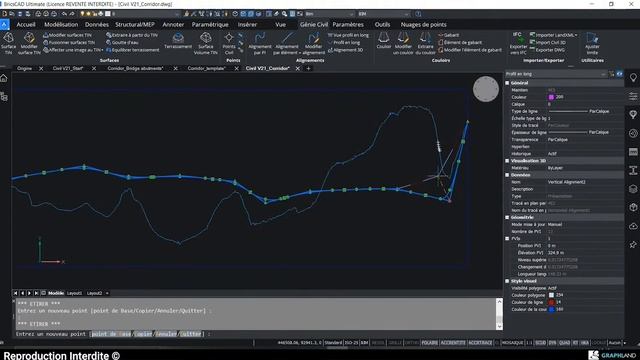Select the Surface TIN tool
640x360 pixels.
[8, 43]
